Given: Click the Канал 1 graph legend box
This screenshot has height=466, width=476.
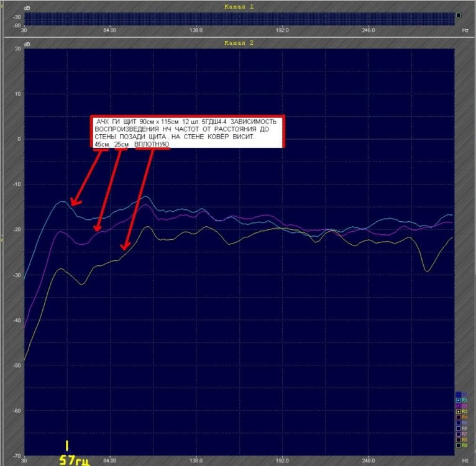Looking at the screenshot, I should tap(458, 16).
